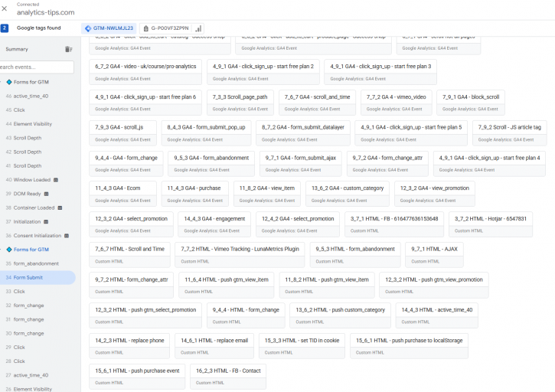Open tag 7_9_1 GA4 - block_scroll
The width and height of the screenshot is (555, 392).
coord(471,103)
